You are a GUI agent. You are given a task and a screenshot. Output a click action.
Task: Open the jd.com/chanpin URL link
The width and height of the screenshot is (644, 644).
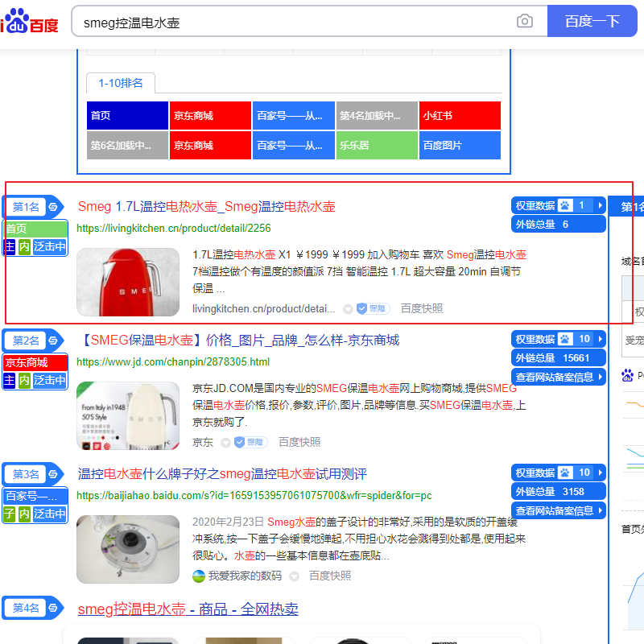[x=173, y=361]
